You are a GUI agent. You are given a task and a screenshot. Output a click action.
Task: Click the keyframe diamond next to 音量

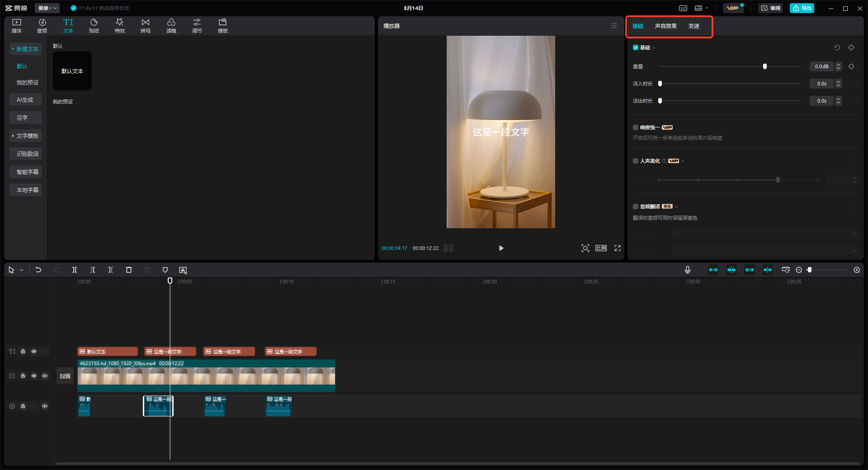coord(851,66)
